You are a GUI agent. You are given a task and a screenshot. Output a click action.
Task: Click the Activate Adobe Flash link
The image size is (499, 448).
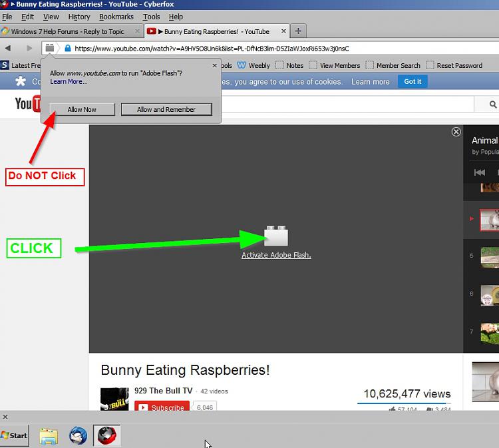[276, 255]
